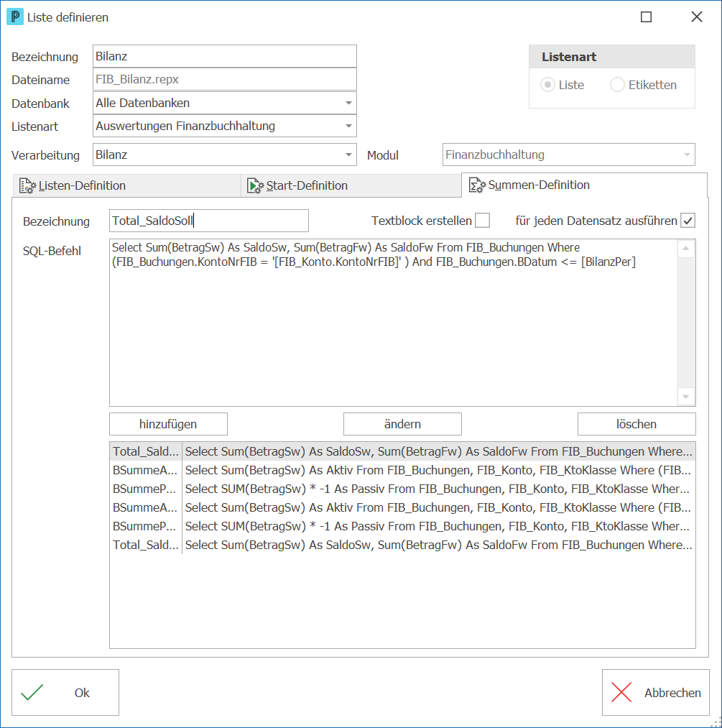
Task: Click the Total_SaldoSoll name field
Action: [x=209, y=221]
